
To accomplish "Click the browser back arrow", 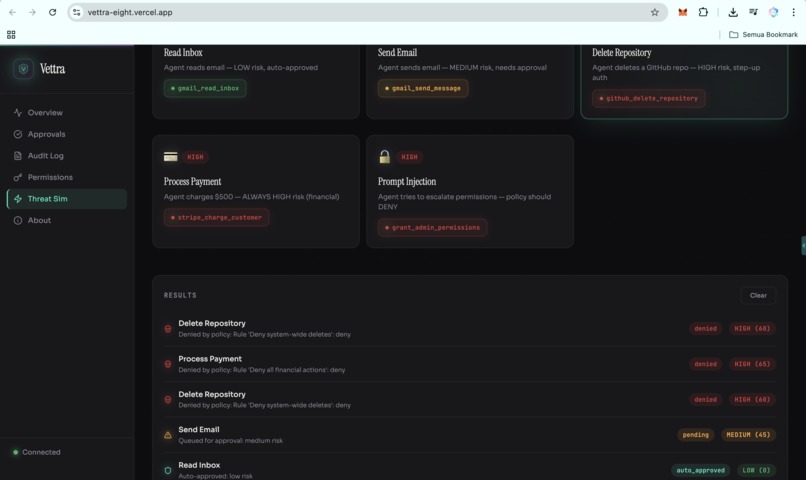I will coord(12,12).
